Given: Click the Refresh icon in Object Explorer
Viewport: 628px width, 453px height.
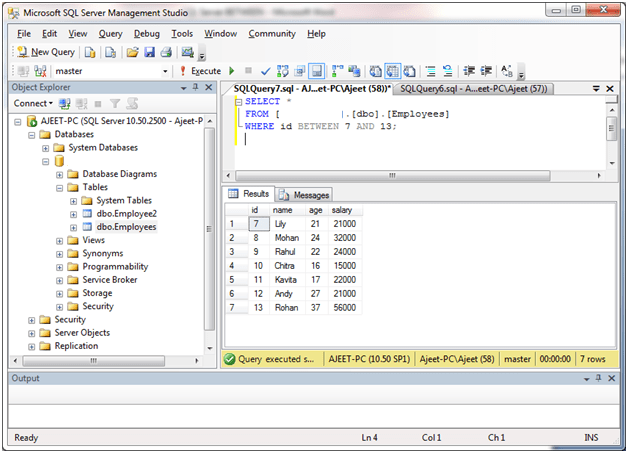Looking at the screenshot, I should (x=132, y=104).
